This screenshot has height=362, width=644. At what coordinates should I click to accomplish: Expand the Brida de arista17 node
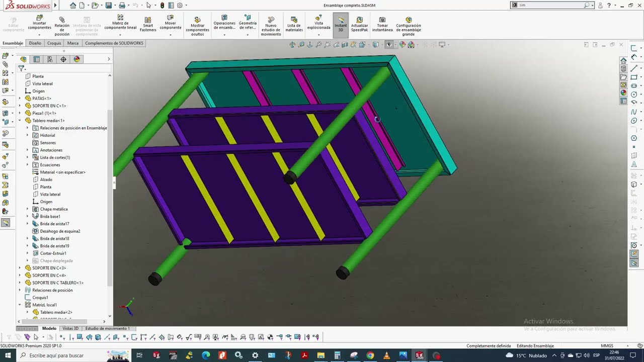tap(28, 224)
